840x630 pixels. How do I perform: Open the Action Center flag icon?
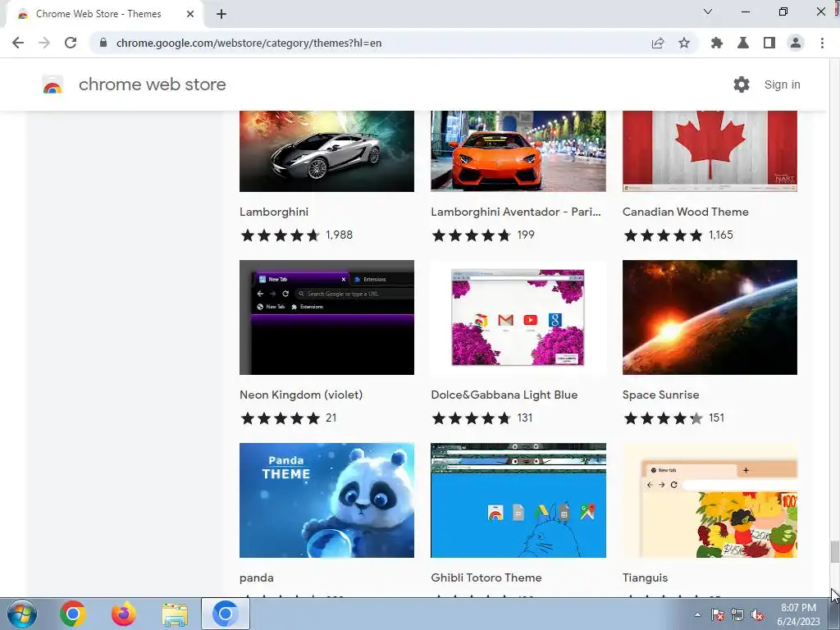[718, 614]
